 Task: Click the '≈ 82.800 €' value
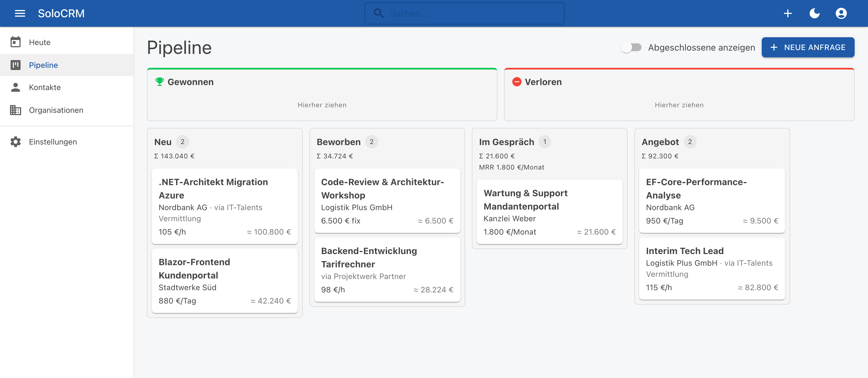click(758, 287)
